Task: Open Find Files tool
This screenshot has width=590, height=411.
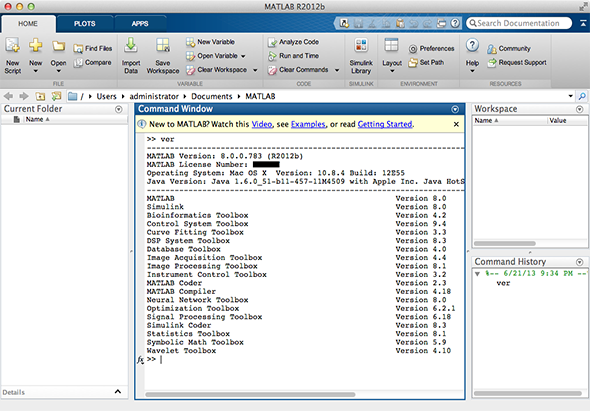Action: [93, 48]
